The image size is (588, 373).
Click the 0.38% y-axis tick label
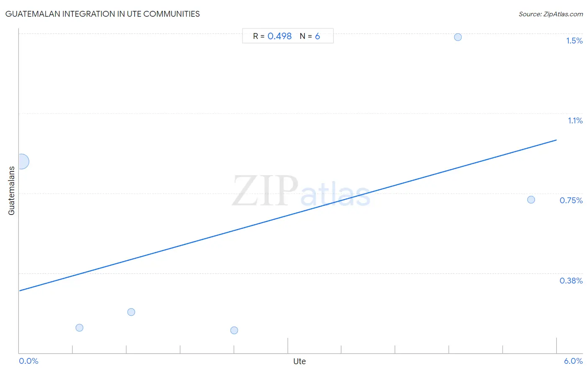click(571, 281)
